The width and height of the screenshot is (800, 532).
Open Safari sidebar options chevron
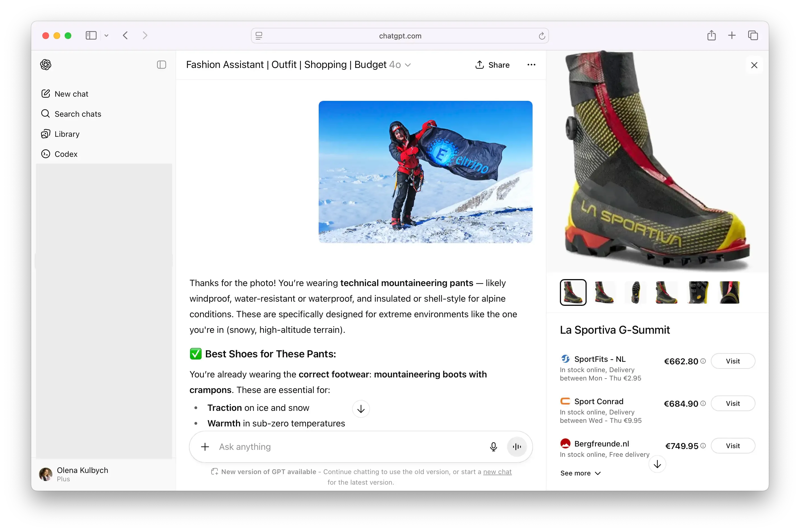point(106,36)
